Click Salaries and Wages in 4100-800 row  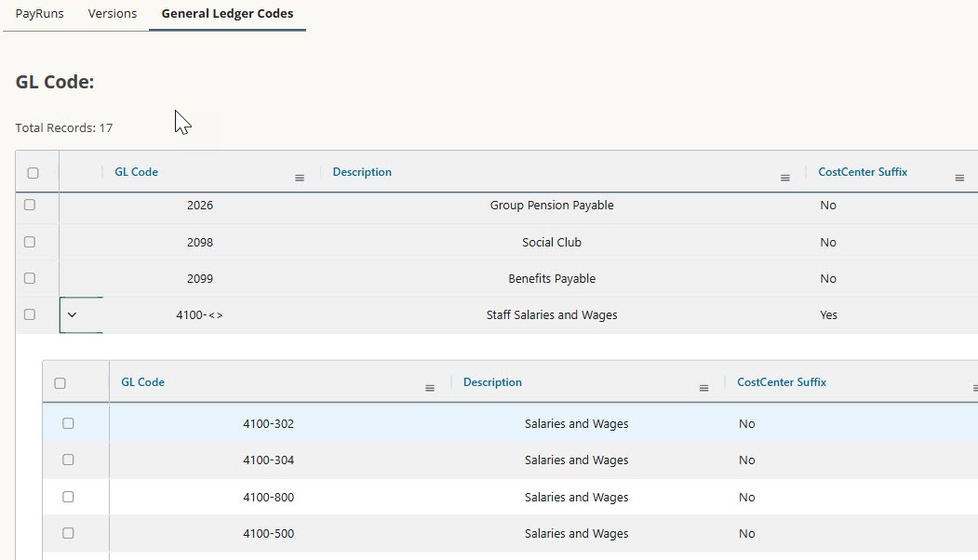pos(576,498)
